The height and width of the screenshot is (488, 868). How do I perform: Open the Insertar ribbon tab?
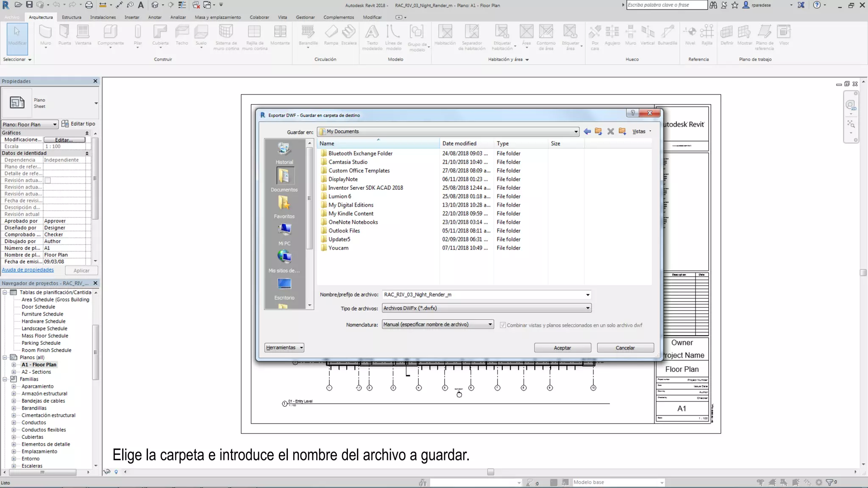132,17
